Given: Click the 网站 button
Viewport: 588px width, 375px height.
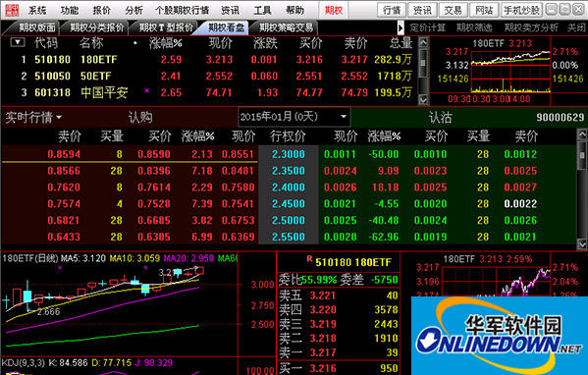Looking at the screenshot, I should (484, 10).
